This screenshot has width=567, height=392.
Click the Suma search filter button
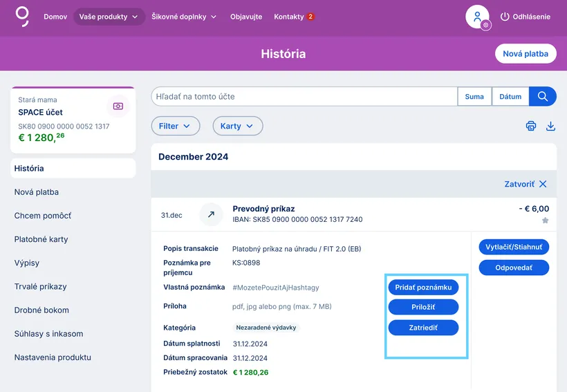pos(474,97)
